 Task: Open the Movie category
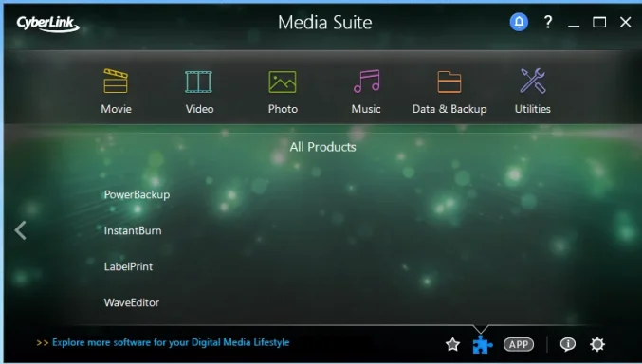(117, 91)
